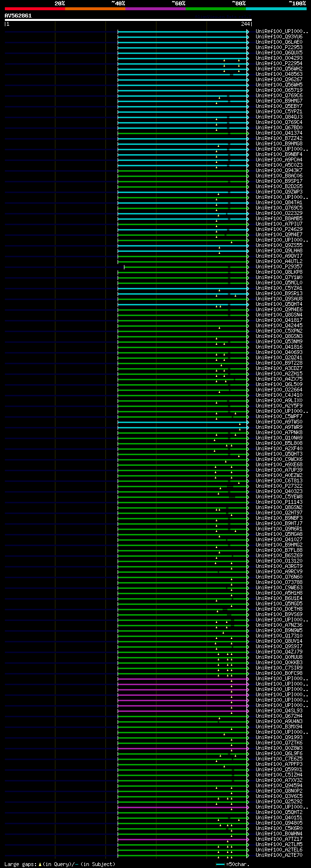Open hit UniRef100_Q6LAE0

pos(279,42)
